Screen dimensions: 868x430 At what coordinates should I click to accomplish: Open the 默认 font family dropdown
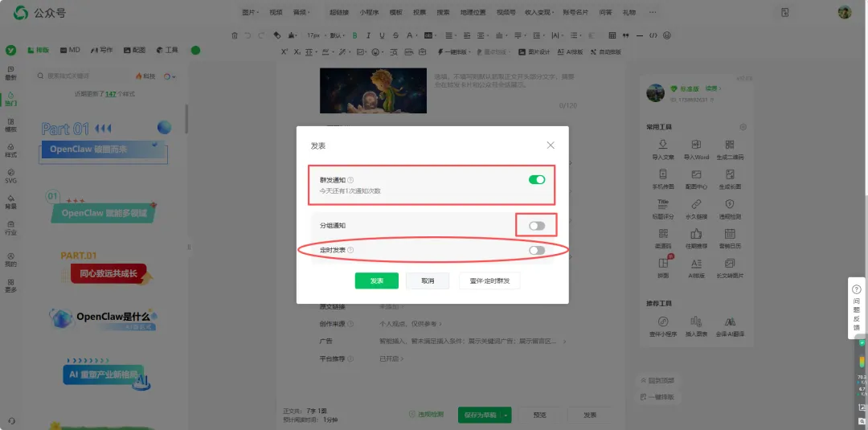click(x=337, y=35)
